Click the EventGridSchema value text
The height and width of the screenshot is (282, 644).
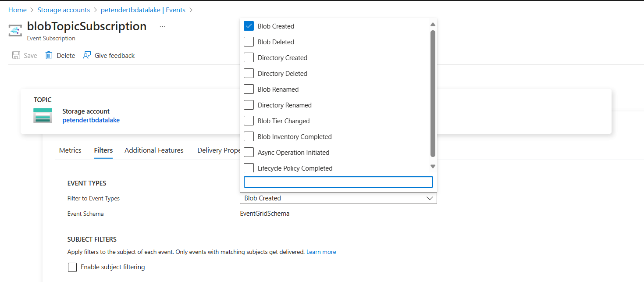pyautogui.click(x=265, y=214)
